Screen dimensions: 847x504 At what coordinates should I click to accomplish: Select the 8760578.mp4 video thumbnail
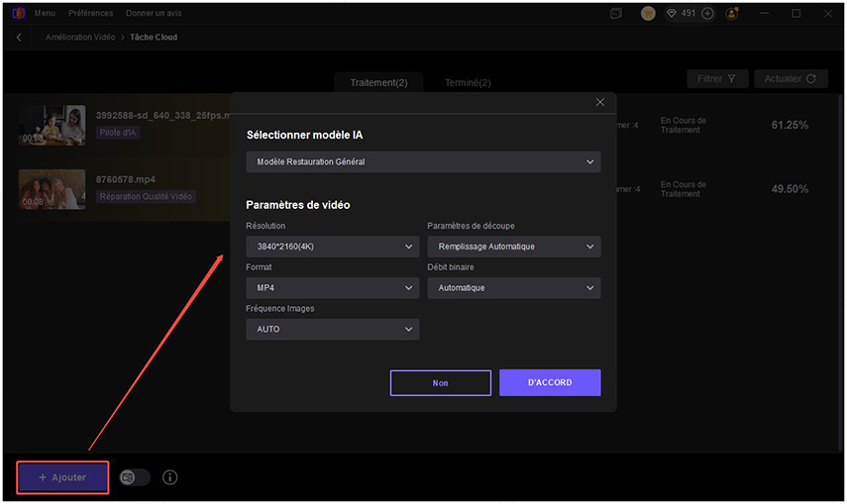tap(52, 188)
